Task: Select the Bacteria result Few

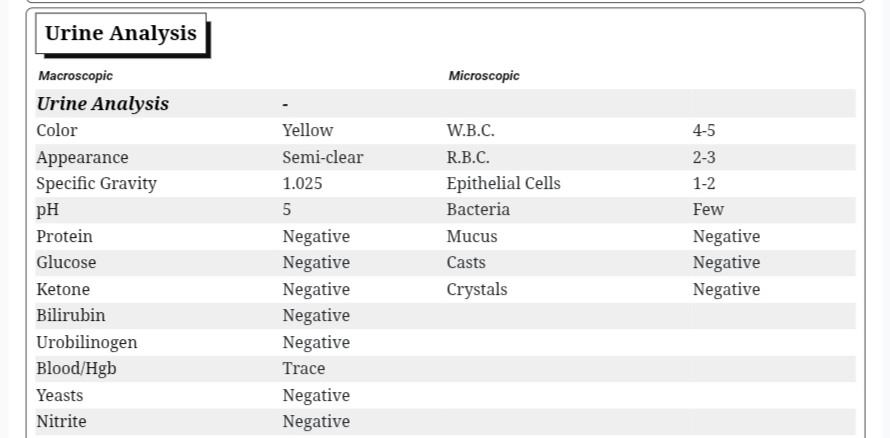Action: point(708,210)
